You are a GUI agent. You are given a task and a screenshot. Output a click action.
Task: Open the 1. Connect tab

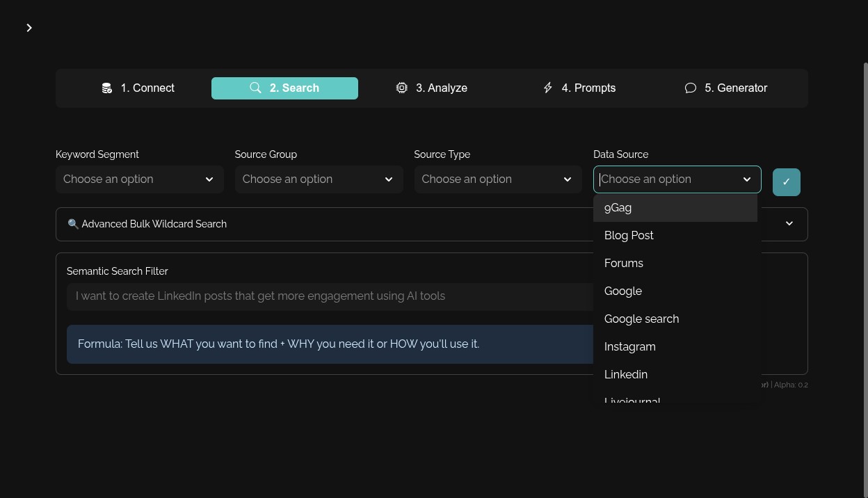point(138,88)
